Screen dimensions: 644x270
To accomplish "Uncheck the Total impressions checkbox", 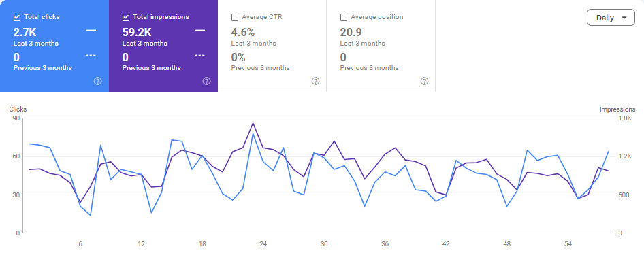I will click(126, 17).
